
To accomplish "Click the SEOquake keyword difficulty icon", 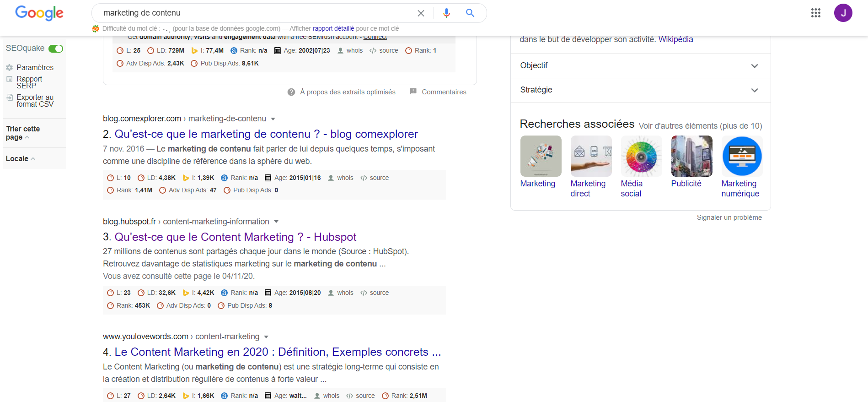I will pyautogui.click(x=96, y=28).
